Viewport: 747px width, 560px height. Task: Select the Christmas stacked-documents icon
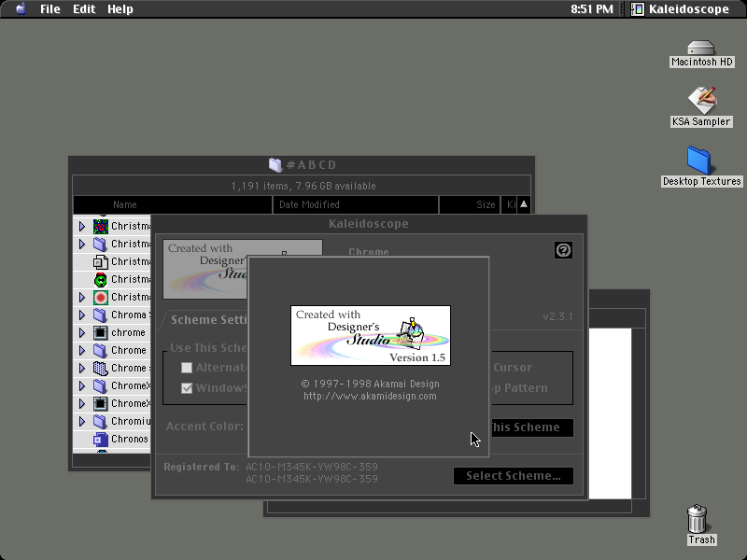click(x=101, y=261)
